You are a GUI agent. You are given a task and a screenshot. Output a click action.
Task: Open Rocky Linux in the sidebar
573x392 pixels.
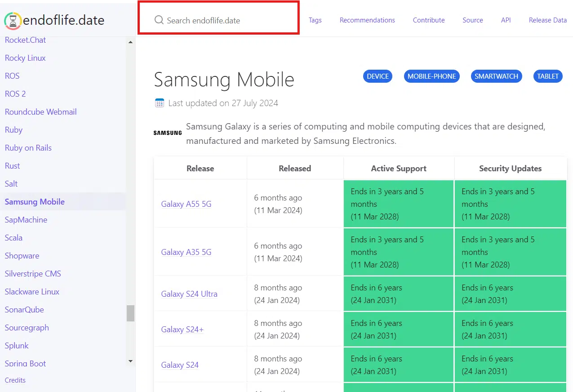25,58
